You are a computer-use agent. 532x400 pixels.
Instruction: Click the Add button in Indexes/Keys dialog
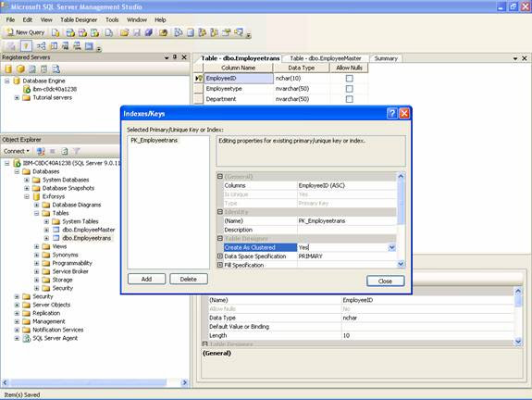(146, 279)
